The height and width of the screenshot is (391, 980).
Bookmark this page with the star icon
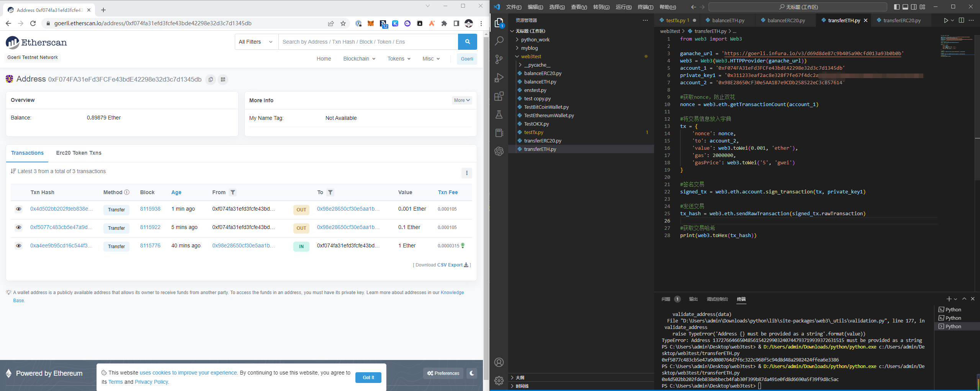click(343, 23)
